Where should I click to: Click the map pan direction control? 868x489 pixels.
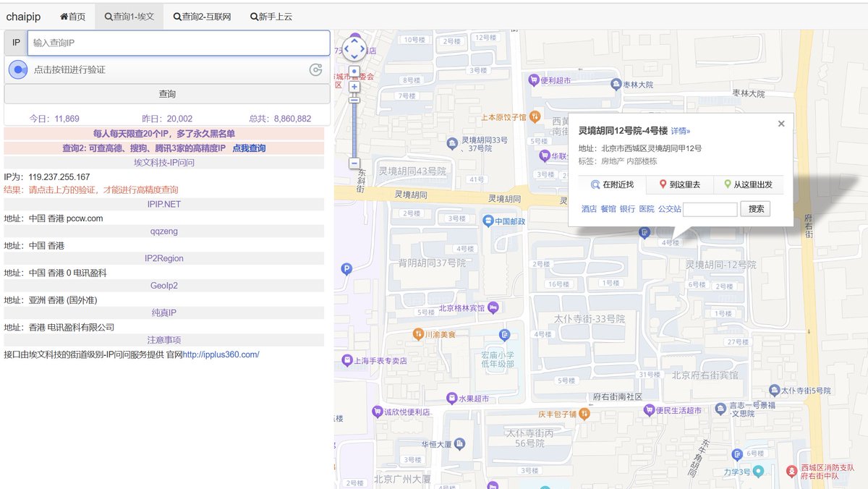click(x=354, y=49)
